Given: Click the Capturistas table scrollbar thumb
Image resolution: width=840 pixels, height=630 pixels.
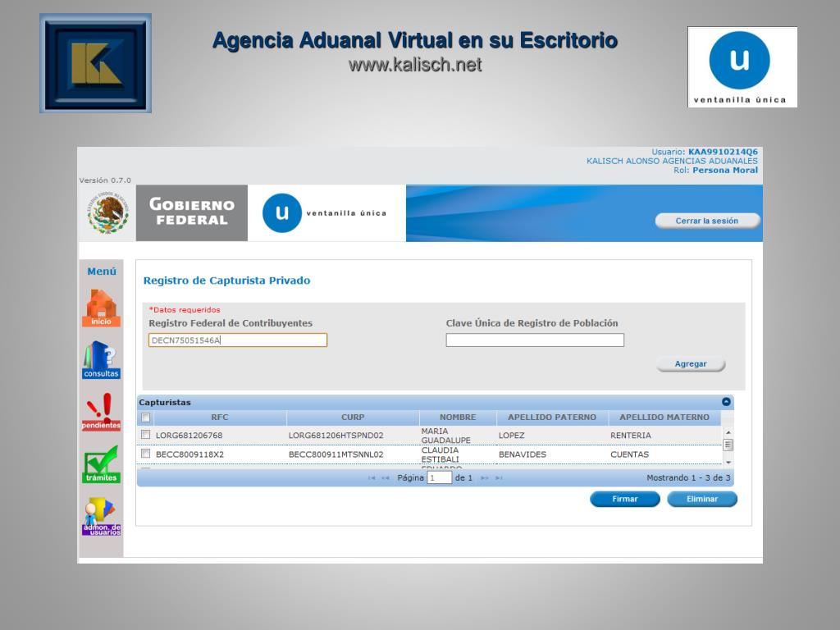Looking at the screenshot, I should pyautogui.click(x=728, y=445).
